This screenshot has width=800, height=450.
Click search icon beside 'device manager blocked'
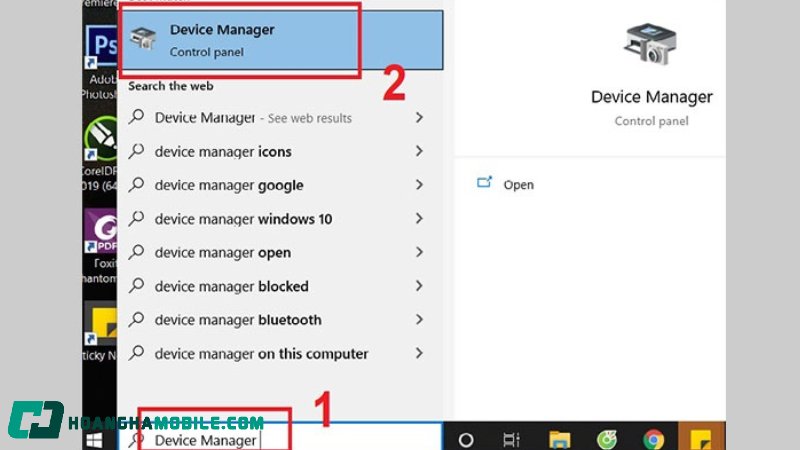coord(136,286)
